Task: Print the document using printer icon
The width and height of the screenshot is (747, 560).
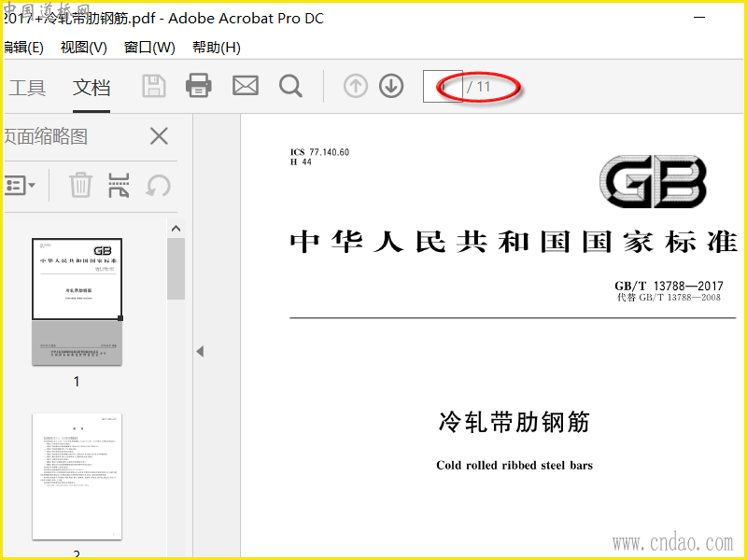Action: [x=199, y=86]
